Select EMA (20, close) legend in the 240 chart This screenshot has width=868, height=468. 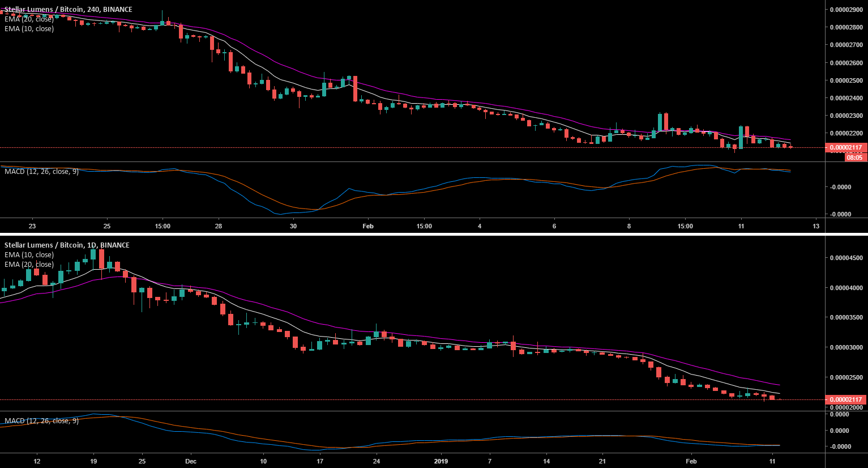tap(29, 19)
